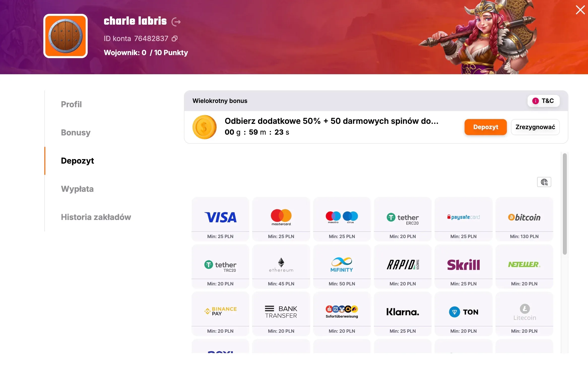Click the logout arrow icon beside username
The width and height of the screenshot is (588, 375).
[x=176, y=22]
